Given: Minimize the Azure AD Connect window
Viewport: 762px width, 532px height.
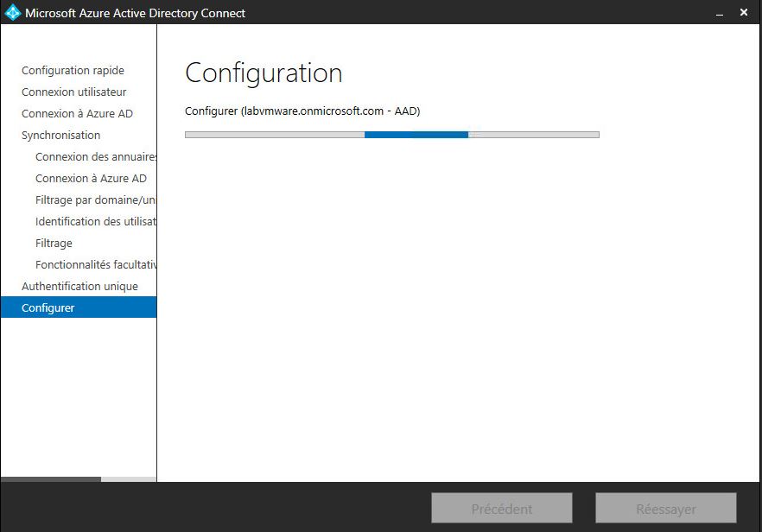Looking at the screenshot, I should [720, 13].
